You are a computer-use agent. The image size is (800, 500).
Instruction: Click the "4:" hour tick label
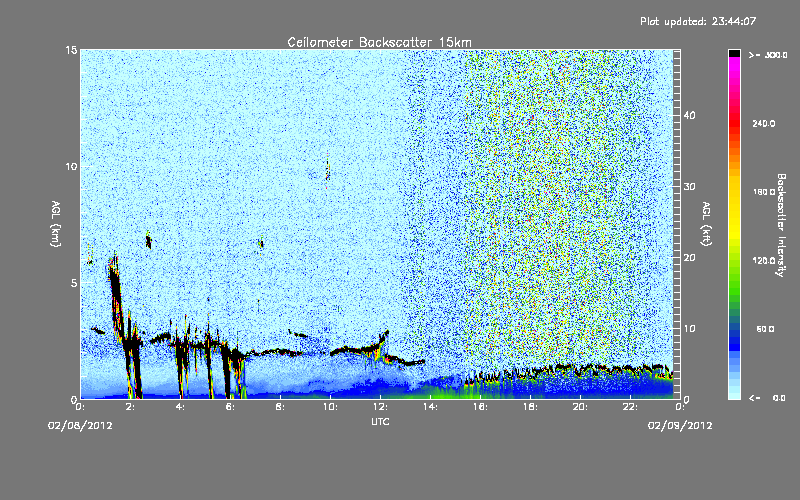point(181,407)
